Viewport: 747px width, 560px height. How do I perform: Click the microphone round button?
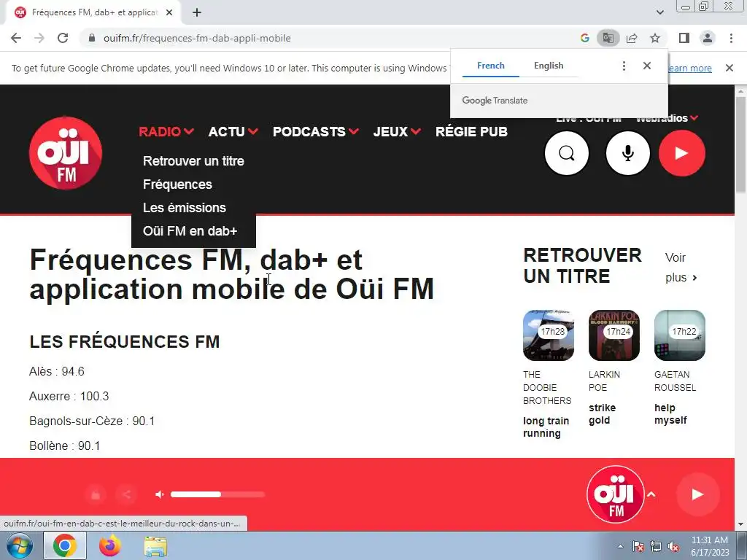pos(627,153)
